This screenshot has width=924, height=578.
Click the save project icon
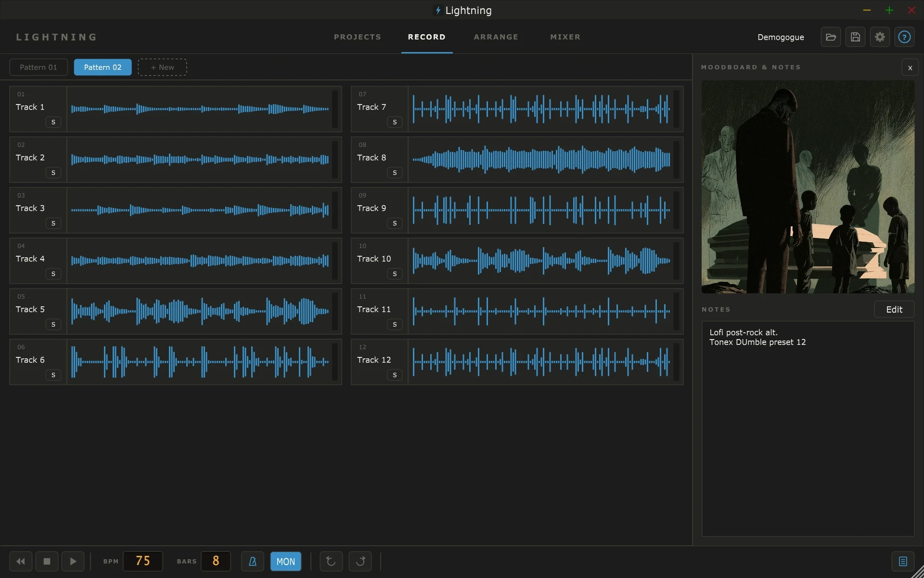coord(855,37)
